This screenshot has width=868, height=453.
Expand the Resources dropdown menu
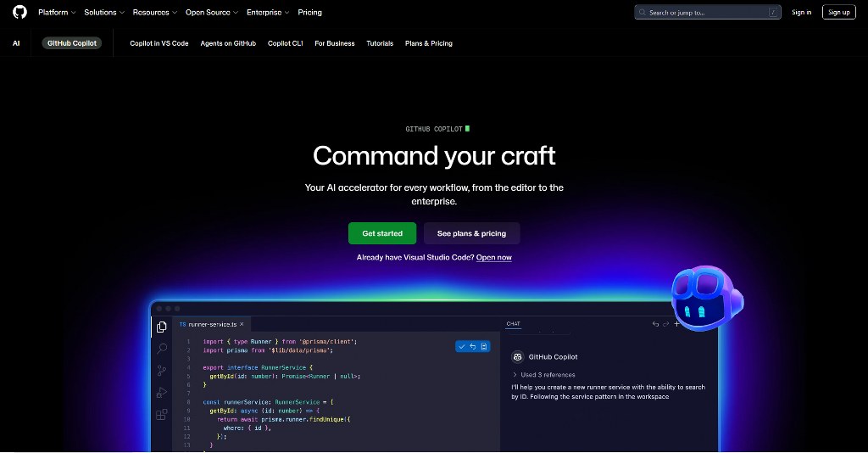tap(154, 12)
